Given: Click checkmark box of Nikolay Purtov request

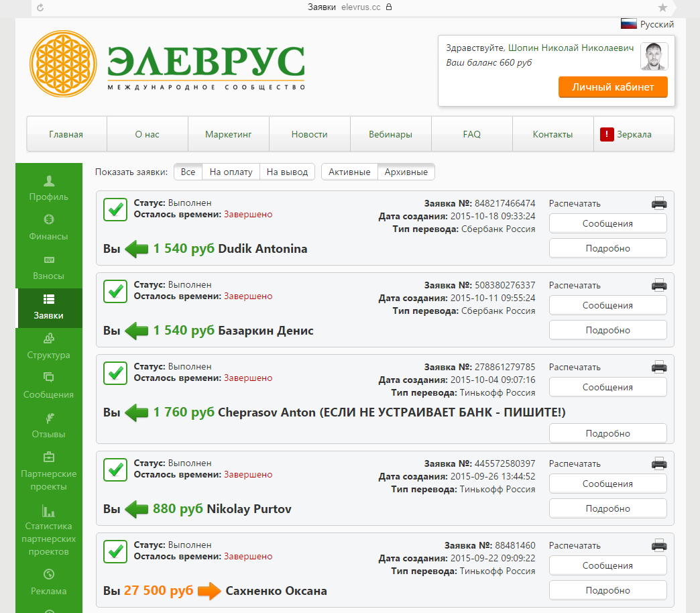Looking at the screenshot, I should point(115,469).
